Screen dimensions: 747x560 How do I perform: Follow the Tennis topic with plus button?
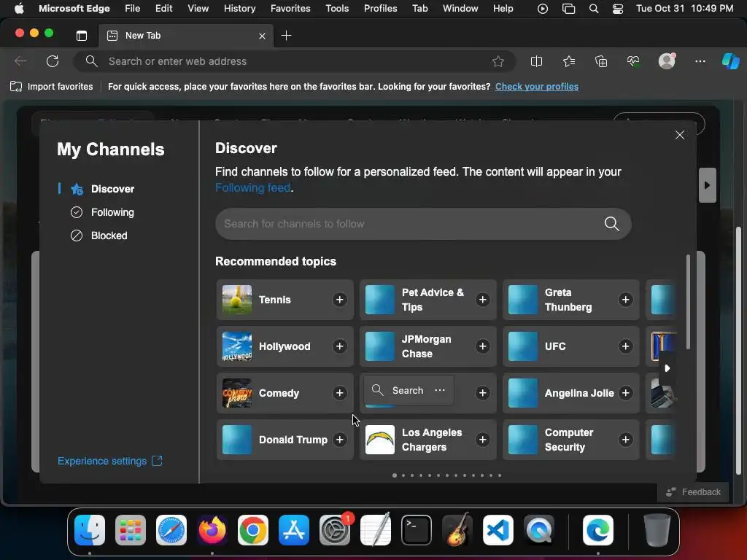[340, 300]
